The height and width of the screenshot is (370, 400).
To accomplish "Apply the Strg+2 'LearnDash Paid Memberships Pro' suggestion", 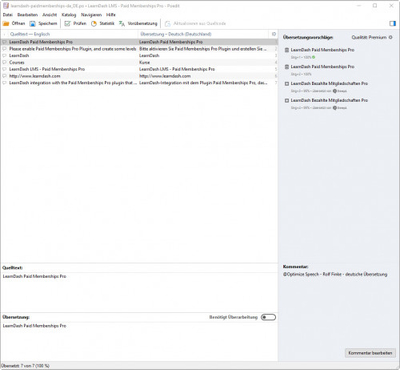I will [322, 70].
